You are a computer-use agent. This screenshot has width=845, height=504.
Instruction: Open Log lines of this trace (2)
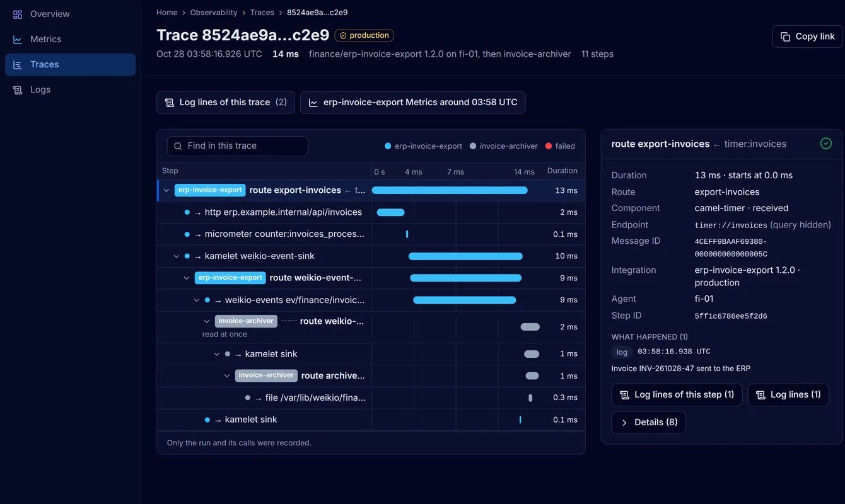(x=226, y=103)
